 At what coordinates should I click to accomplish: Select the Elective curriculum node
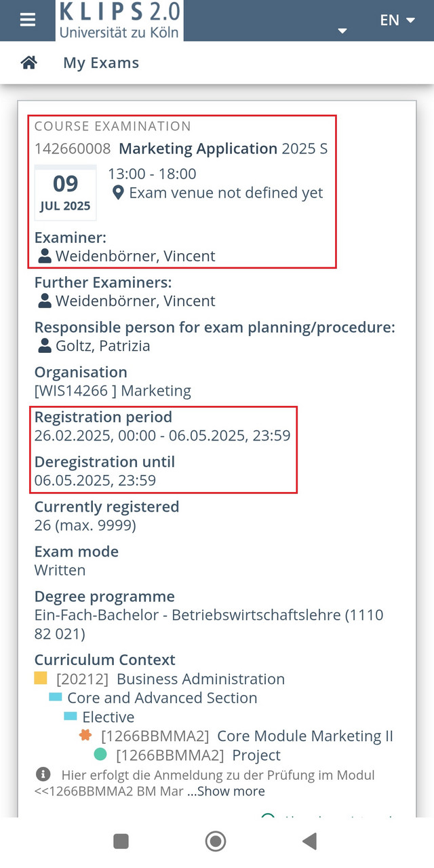click(x=108, y=717)
